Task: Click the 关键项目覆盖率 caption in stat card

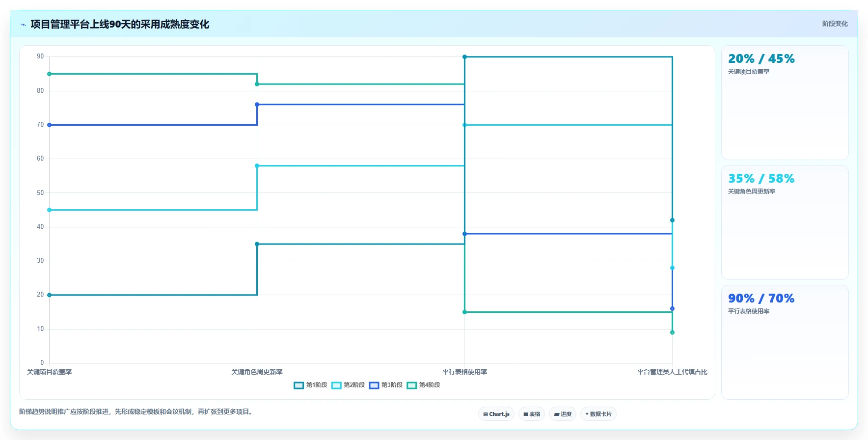Action: [748, 72]
